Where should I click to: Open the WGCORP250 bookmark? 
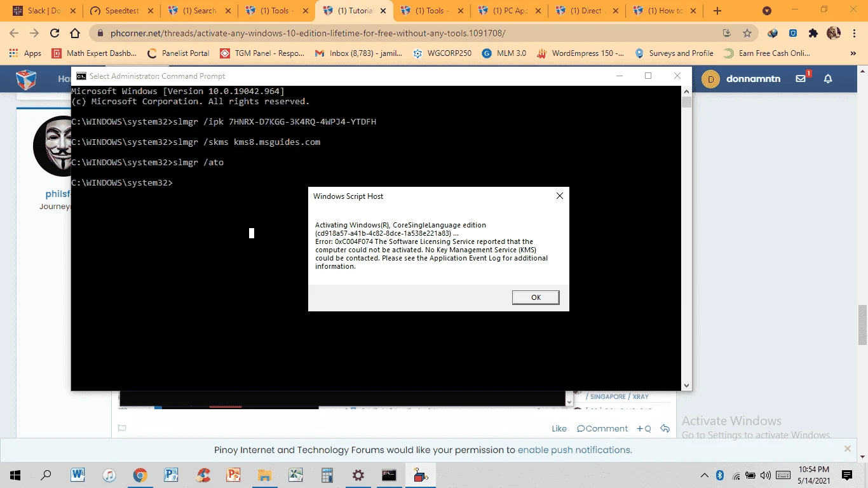[x=442, y=53]
